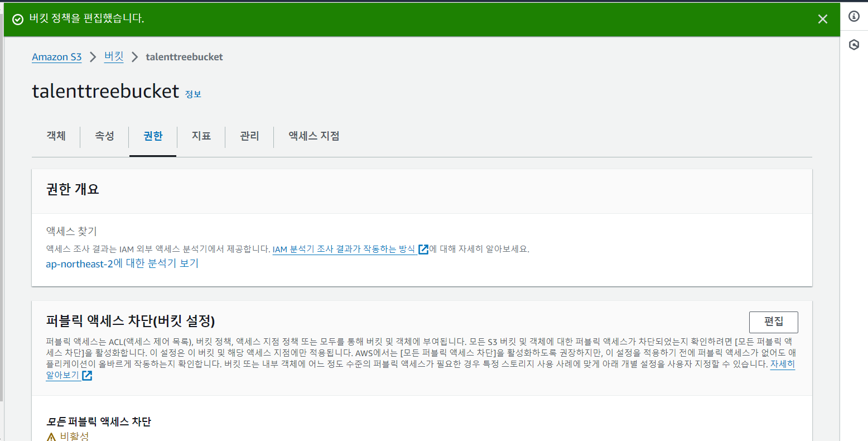The width and height of the screenshot is (868, 441).
Task: Click the 권한 개요 heading
Action: [73, 189]
